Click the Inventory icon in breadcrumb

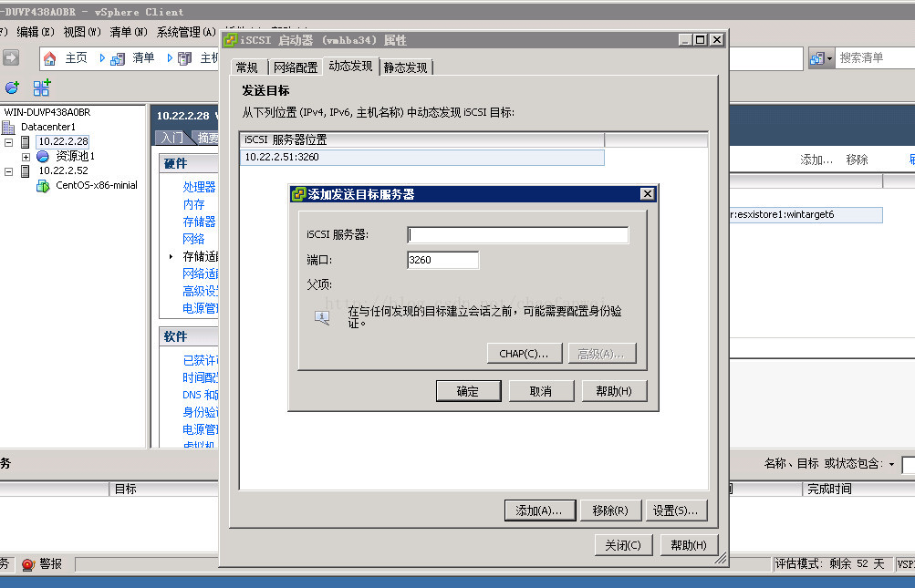(x=118, y=58)
